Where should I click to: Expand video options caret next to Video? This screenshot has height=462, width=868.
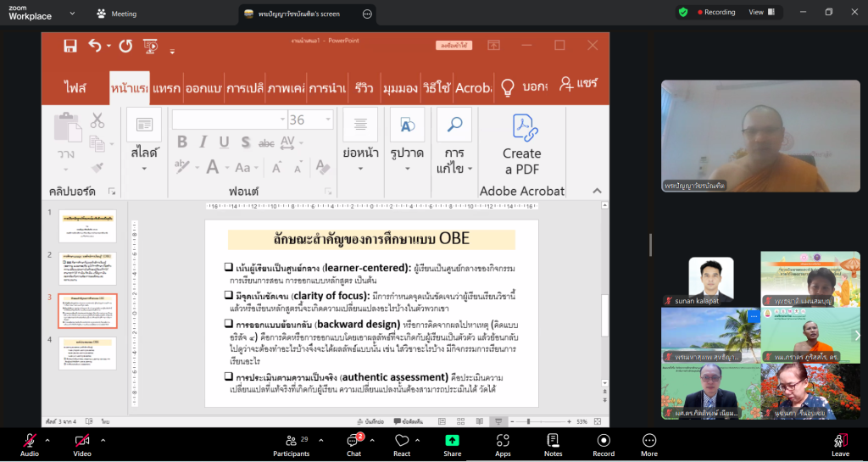coord(103,440)
